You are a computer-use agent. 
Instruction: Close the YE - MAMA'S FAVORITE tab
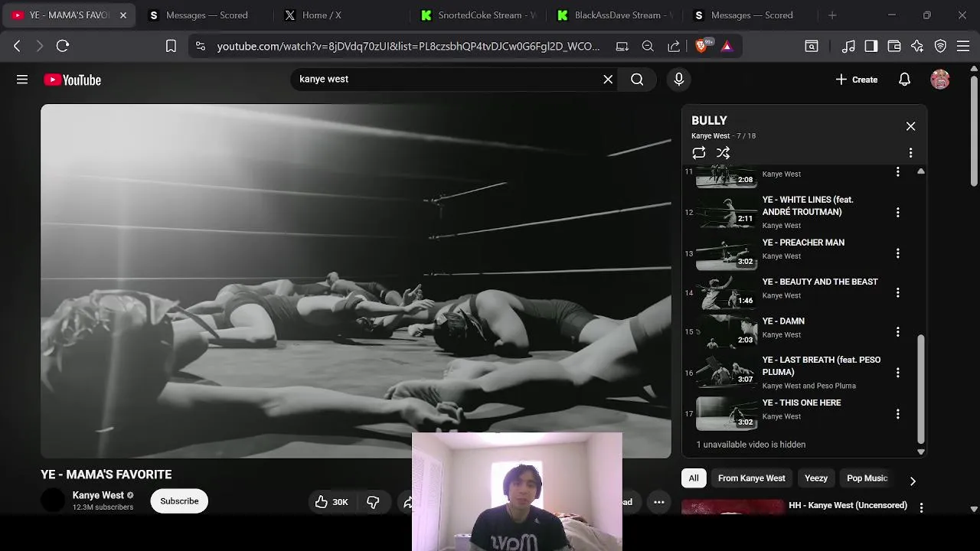tap(123, 15)
